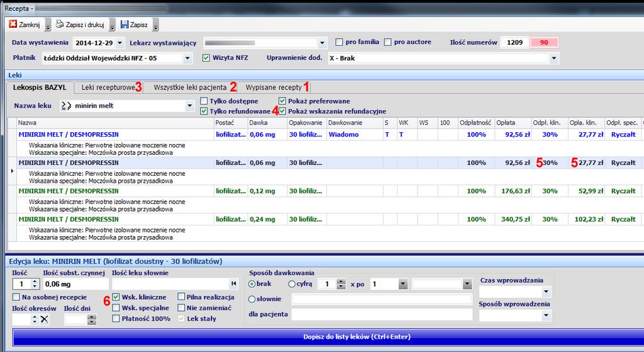Toggle the pro auctore checkbox
The width and height of the screenshot is (644, 352).
[387, 42]
